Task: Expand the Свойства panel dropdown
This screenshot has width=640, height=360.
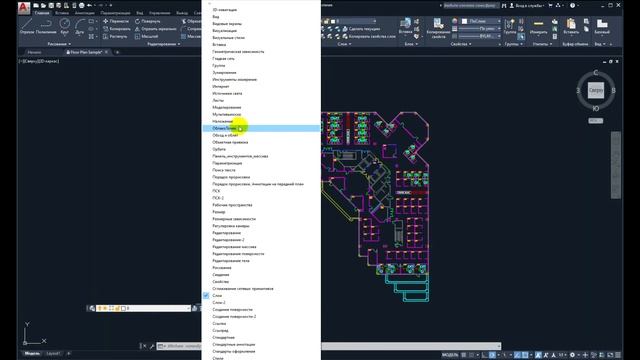Action: (x=461, y=44)
